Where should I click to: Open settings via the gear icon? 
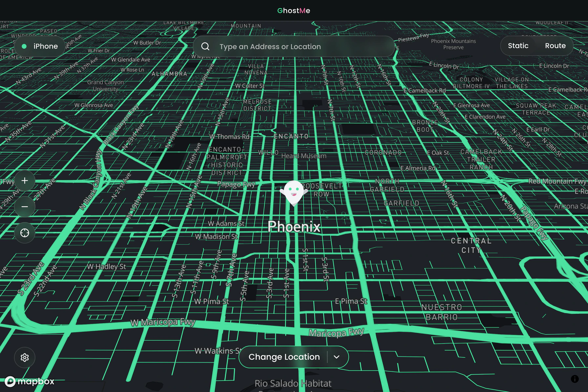point(25,358)
